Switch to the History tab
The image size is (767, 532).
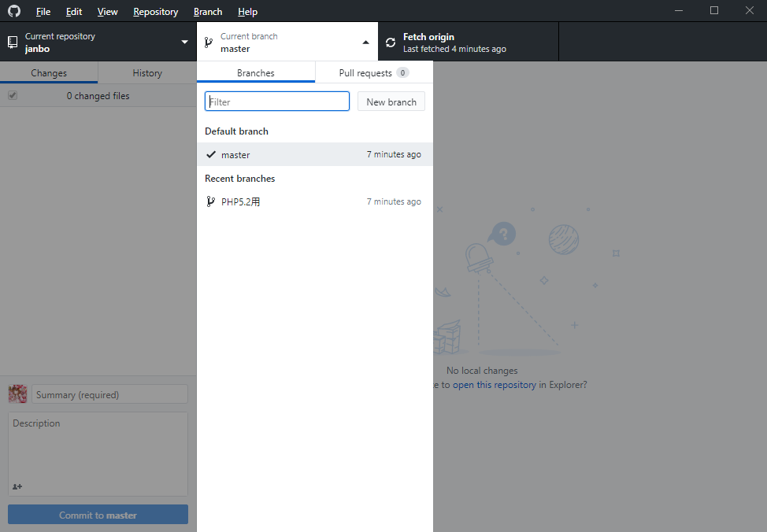[146, 72]
